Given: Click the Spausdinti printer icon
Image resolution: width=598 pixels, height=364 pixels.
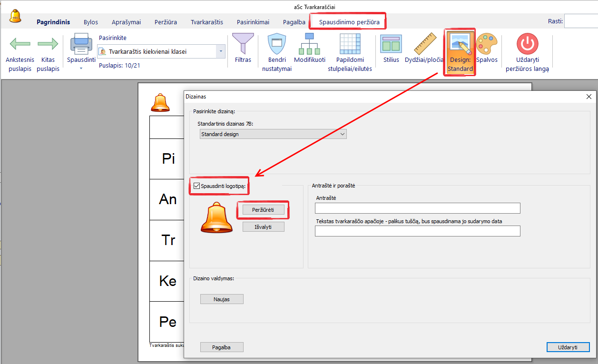Looking at the screenshot, I should [x=81, y=44].
